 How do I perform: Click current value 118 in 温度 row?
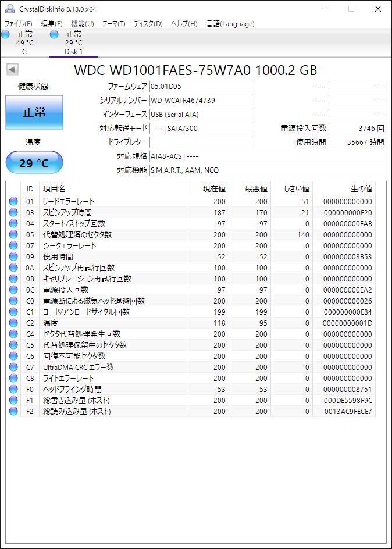pos(219,323)
